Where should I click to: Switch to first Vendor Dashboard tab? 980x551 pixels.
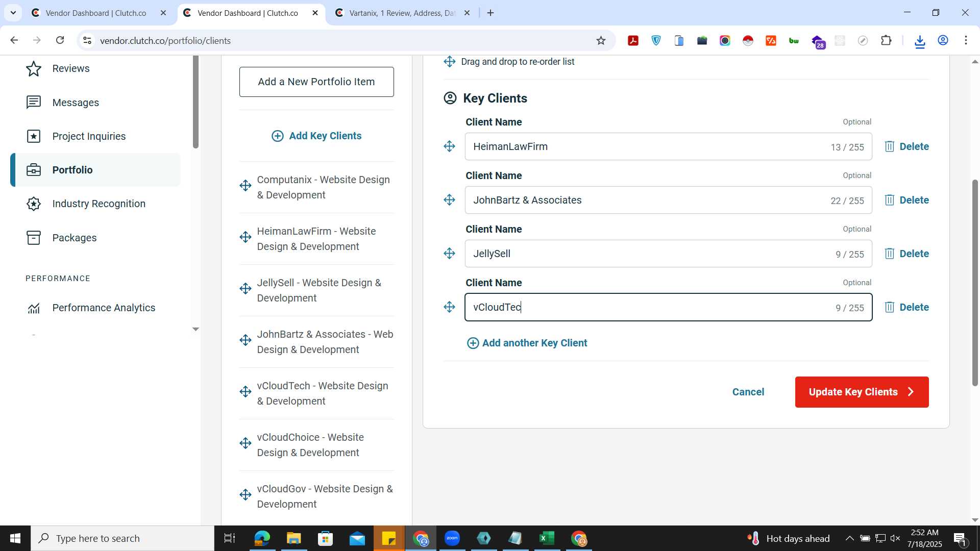click(96, 13)
